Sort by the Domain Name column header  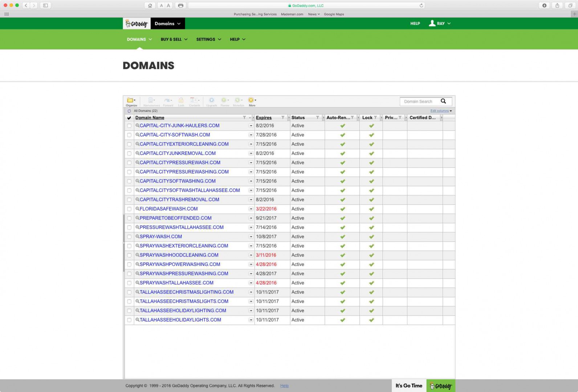(150, 118)
